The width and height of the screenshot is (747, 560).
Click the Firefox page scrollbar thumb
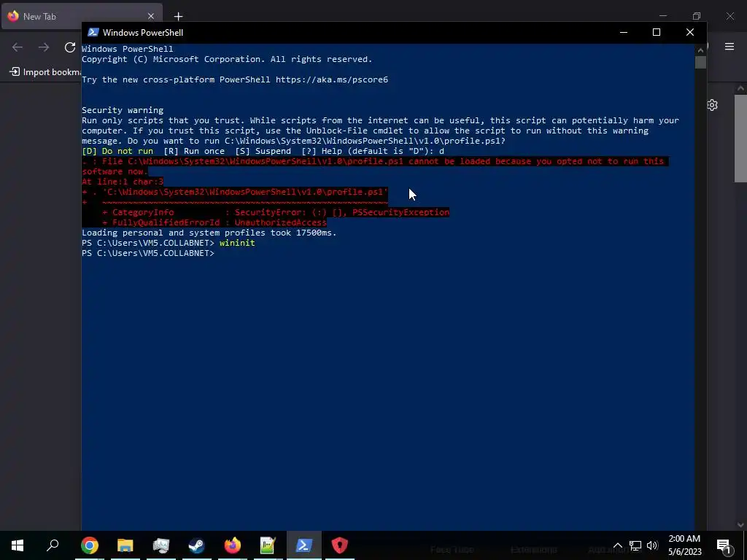click(740, 138)
